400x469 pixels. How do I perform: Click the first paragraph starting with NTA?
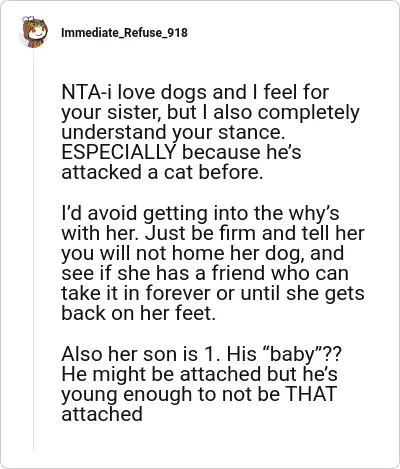(x=210, y=132)
